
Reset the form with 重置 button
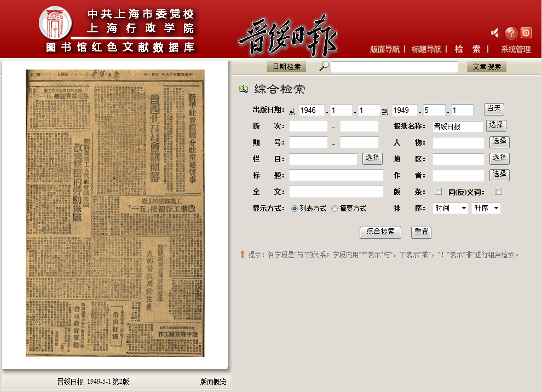[x=421, y=232]
